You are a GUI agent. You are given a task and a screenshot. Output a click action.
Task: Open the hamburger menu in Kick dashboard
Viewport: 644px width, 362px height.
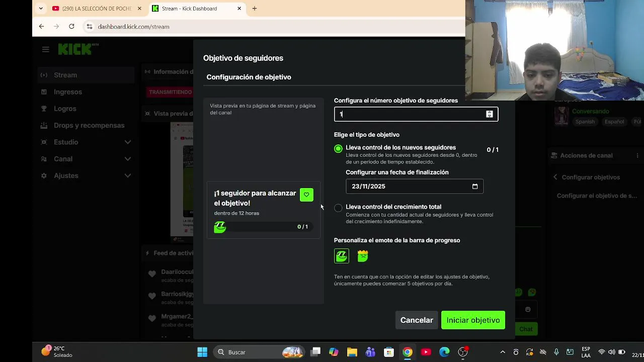pos(46,49)
